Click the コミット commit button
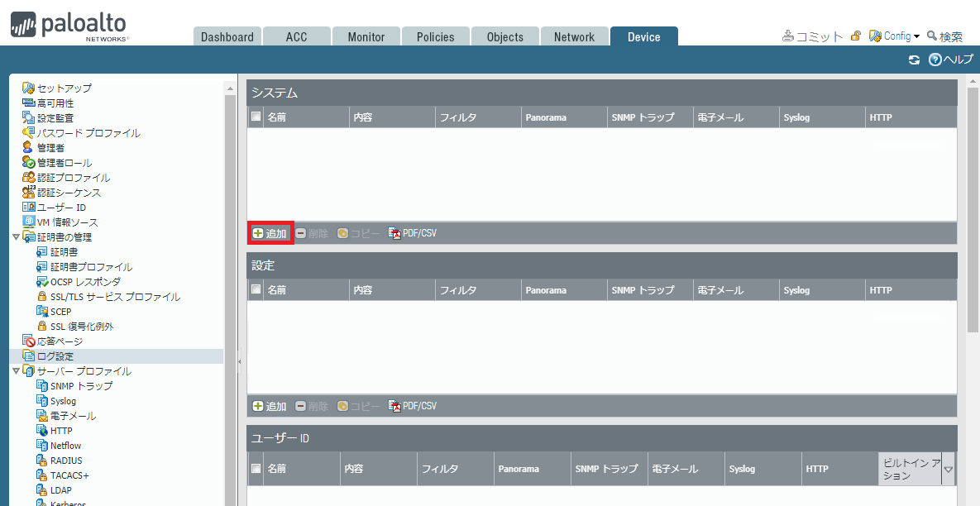This screenshot has width=980, height=506. pos(812,36)
